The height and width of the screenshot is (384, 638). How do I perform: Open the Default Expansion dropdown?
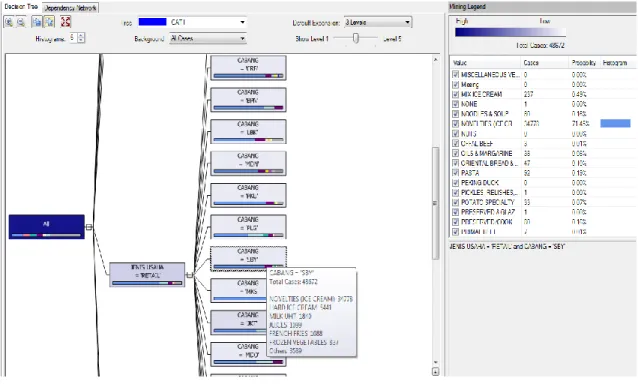[x=378, y=22]
